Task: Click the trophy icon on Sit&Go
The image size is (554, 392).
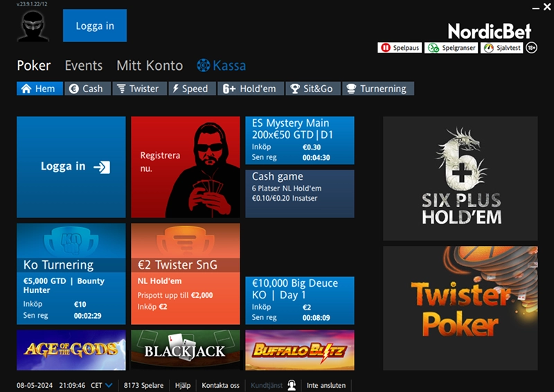Action: 295,89
